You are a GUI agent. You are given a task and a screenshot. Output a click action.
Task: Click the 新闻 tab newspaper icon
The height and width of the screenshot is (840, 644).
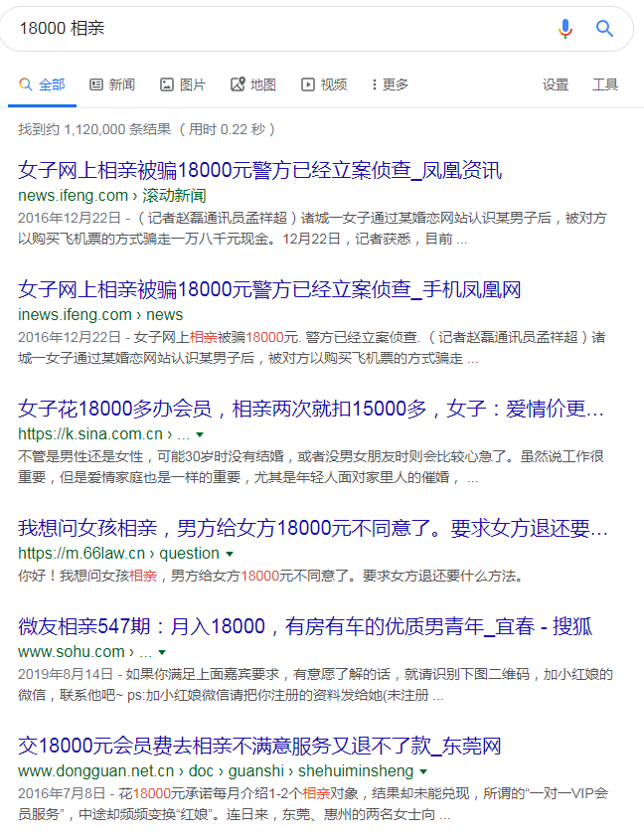pyautogui.click(x=95, y=84)
